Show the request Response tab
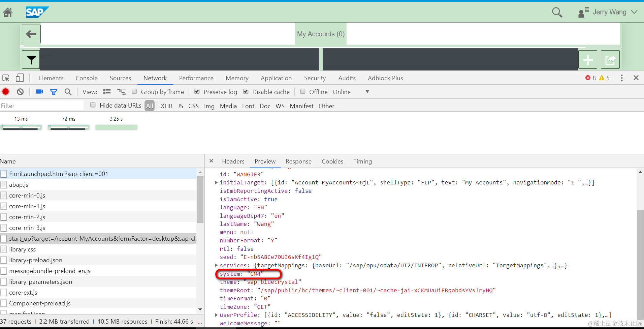 (x=298, y=161)
